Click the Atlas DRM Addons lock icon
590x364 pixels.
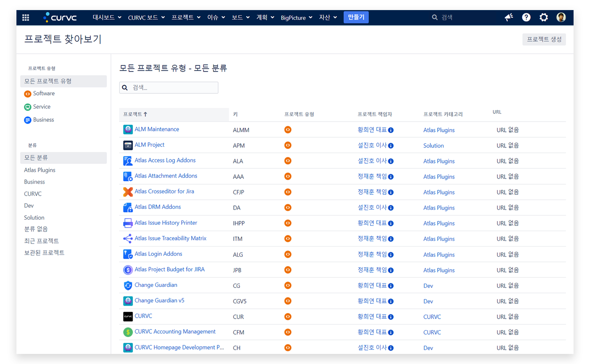128,207
